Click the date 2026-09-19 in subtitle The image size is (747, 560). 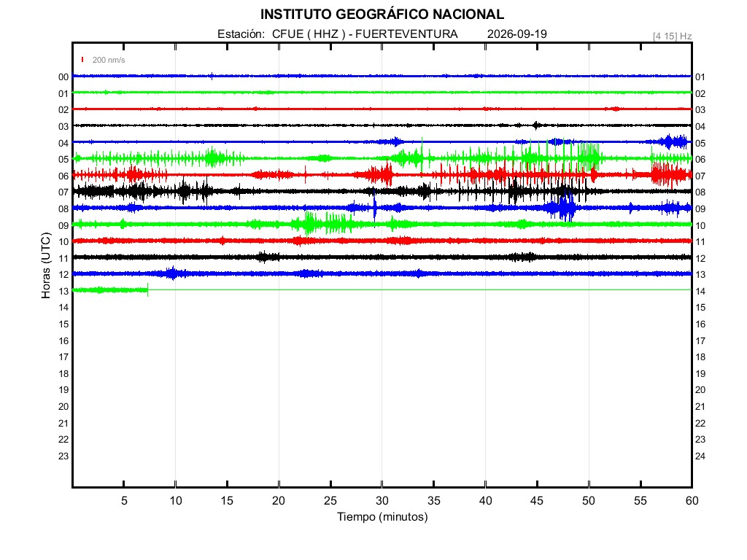point(517,34)
